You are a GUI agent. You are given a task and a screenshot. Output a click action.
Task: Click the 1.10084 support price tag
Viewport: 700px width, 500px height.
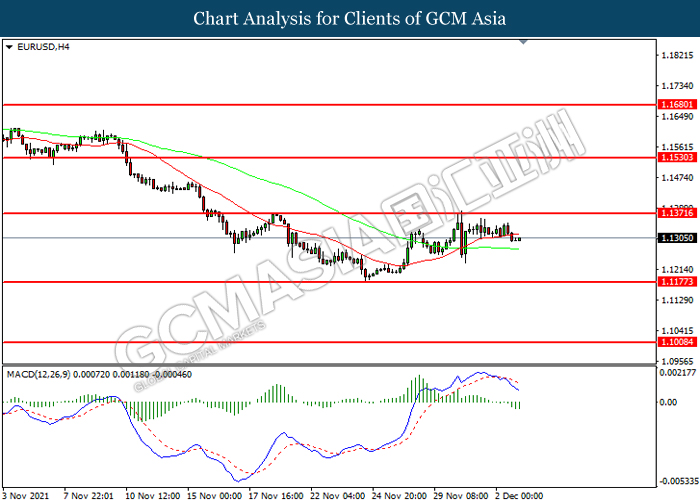coord(678,342)
